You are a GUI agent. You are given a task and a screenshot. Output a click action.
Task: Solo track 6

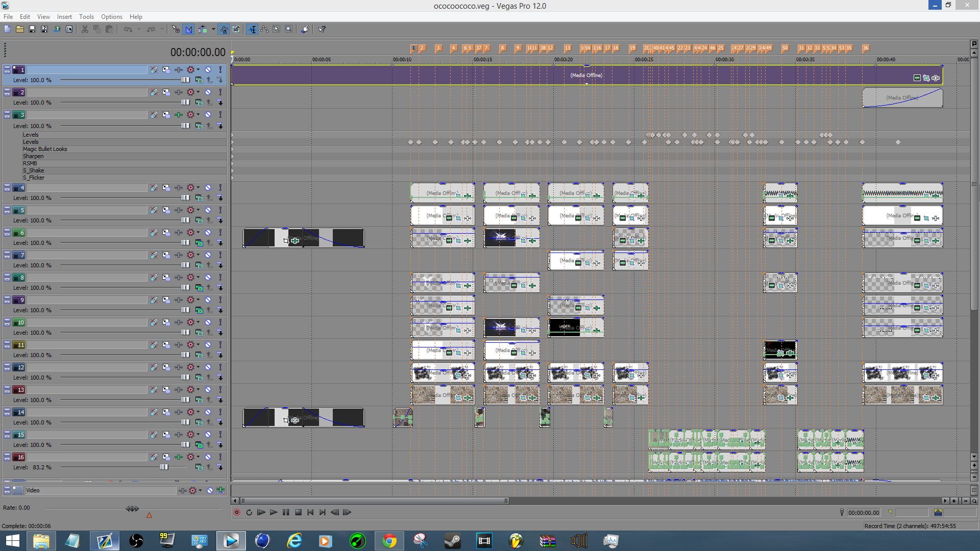tap(220, 233)
